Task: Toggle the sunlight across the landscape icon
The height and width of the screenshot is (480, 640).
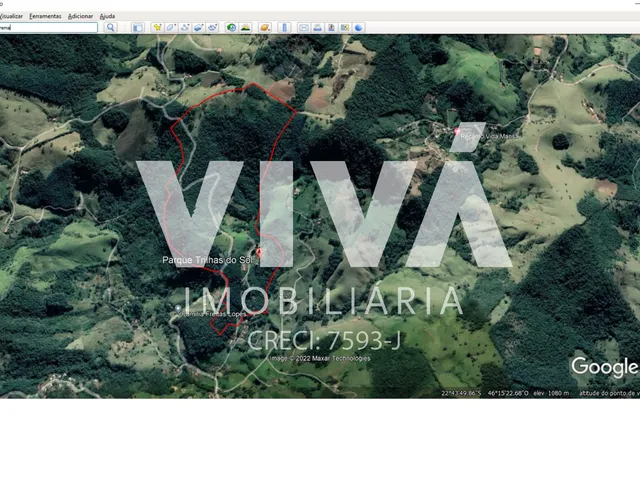Action: tap(245, 27)
